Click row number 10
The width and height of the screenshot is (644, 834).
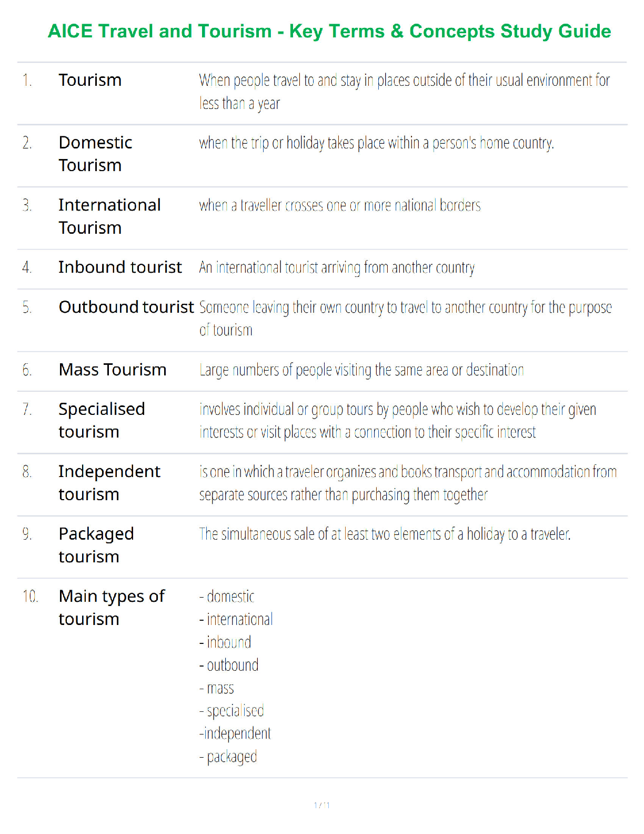[30, 597]
